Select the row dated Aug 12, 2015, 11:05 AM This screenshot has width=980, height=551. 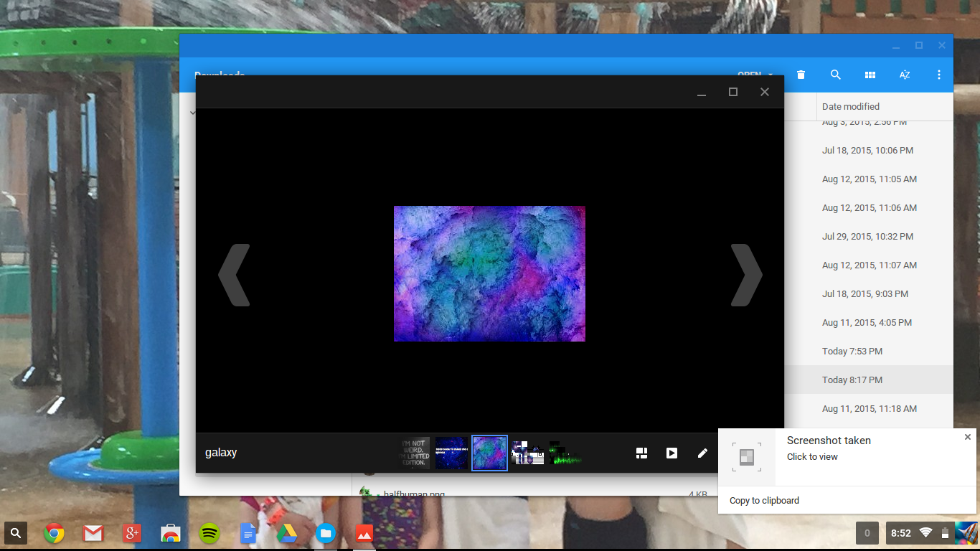868,179
